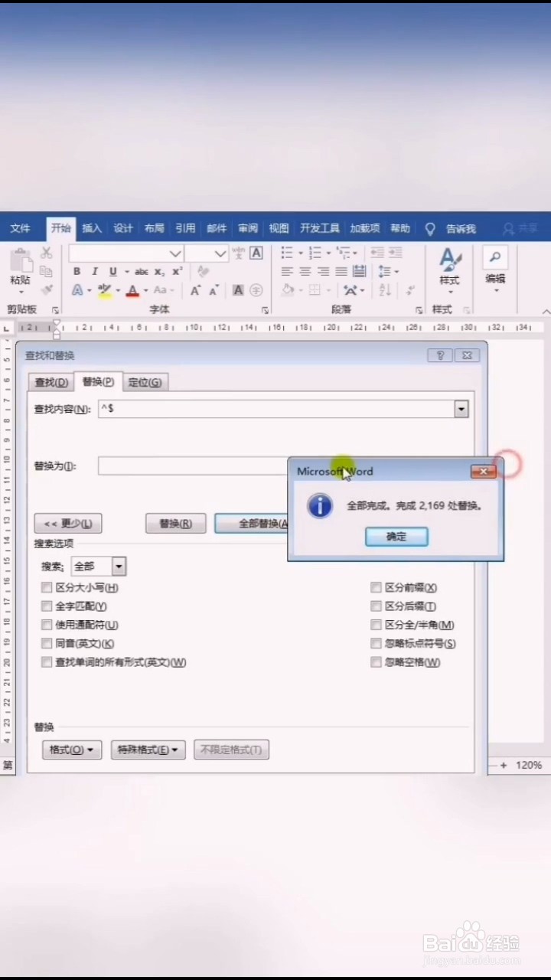Viewport: 551px width, 980px height.
Task: Click Align Left paragraph icon
Action: click(x=287, y=272)
